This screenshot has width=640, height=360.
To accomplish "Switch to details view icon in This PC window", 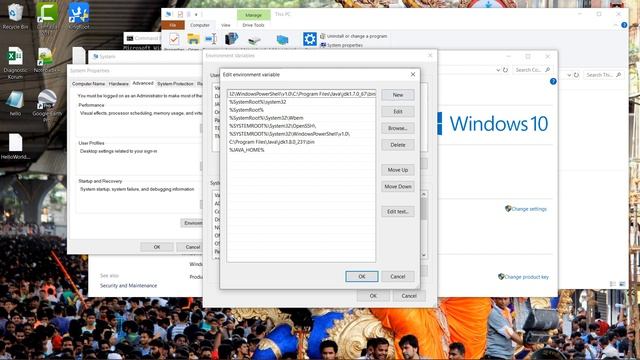I will coord(613,284).
